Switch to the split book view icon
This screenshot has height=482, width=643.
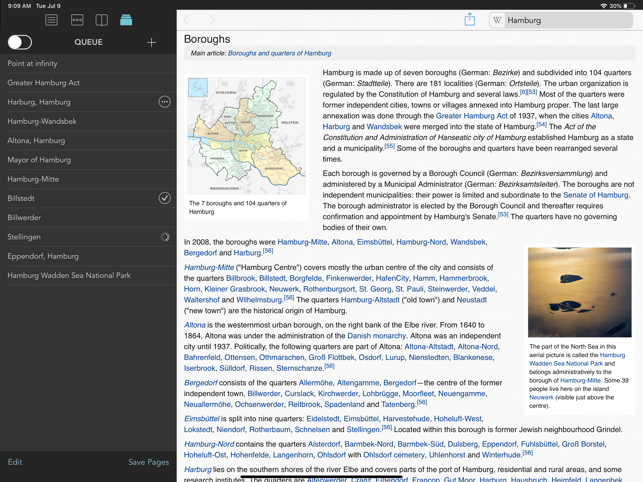coord(101,20)
